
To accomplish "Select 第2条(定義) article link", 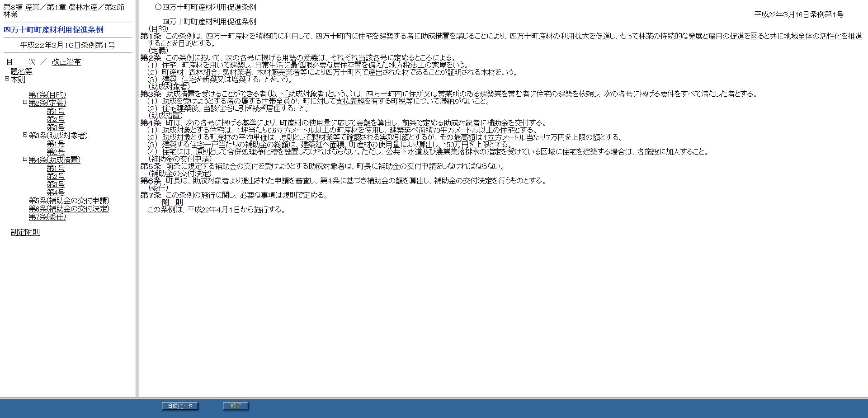I will click(x=47, y=103).
